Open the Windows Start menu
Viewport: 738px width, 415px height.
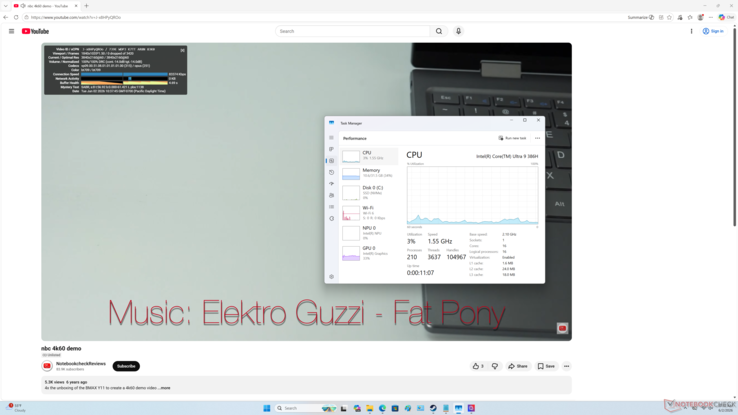(267, 408)
